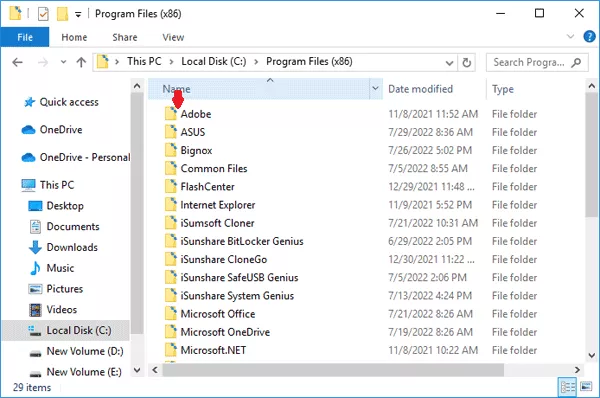Select the Bignox folder icon
600x398 pixels.
[x=171, y=150]
